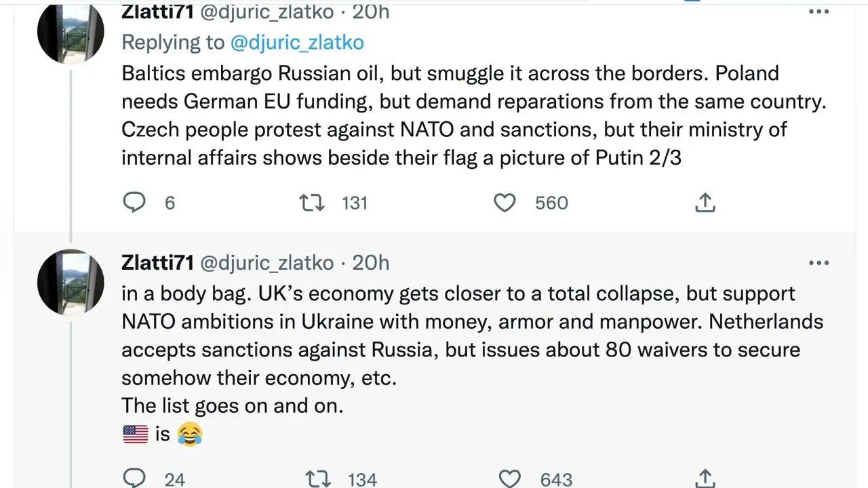Click the reply icon showing 24 replies
Screen dimensions: 868x488
134,479
